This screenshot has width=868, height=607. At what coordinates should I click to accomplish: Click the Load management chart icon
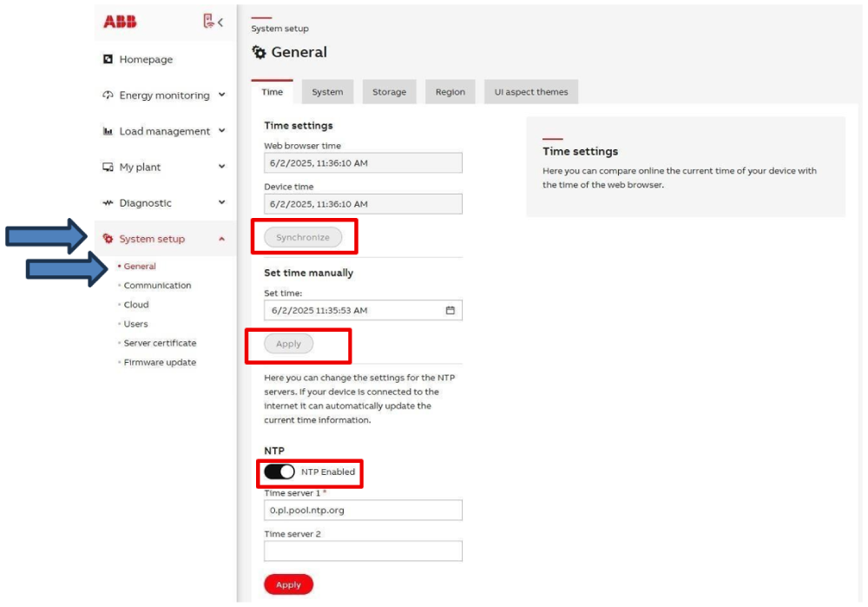(108, 131)
